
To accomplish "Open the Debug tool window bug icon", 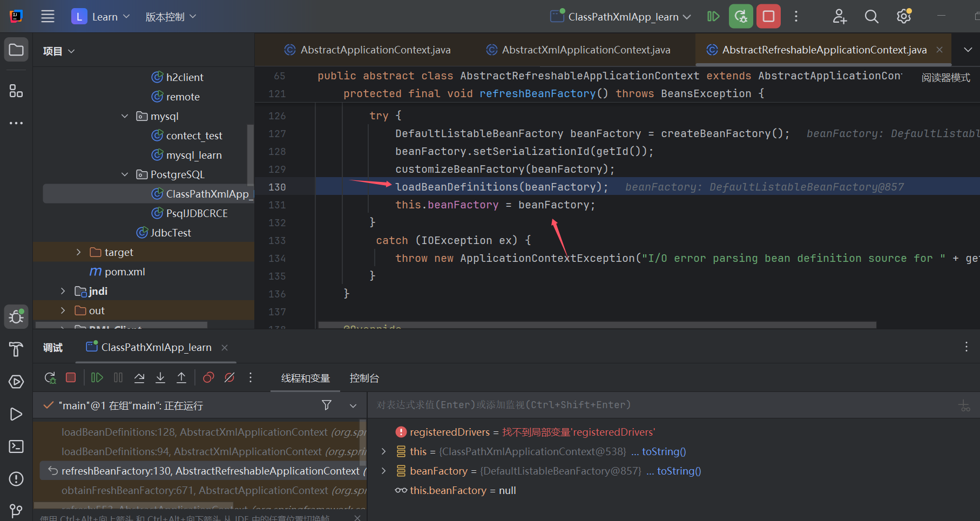I will [16, 316].
